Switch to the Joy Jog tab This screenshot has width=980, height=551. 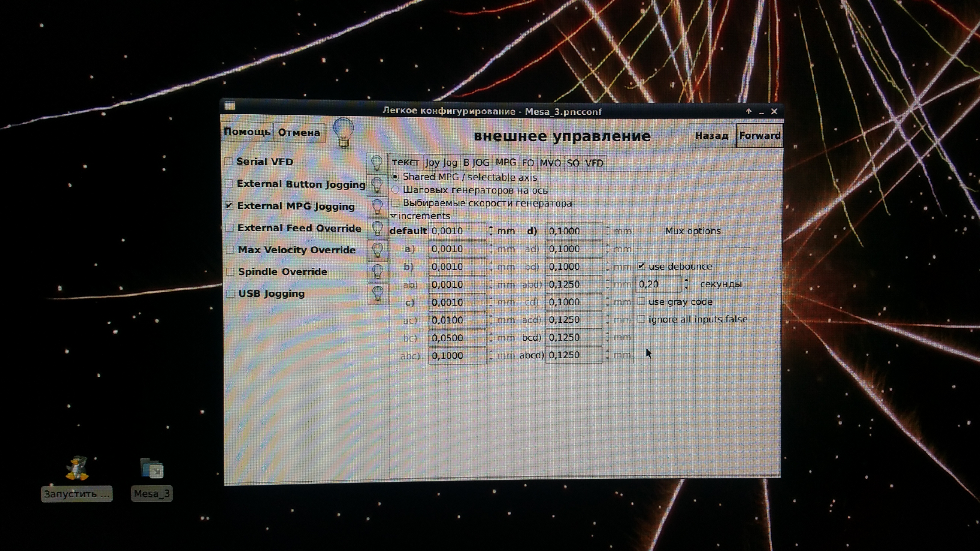[441, 163]
